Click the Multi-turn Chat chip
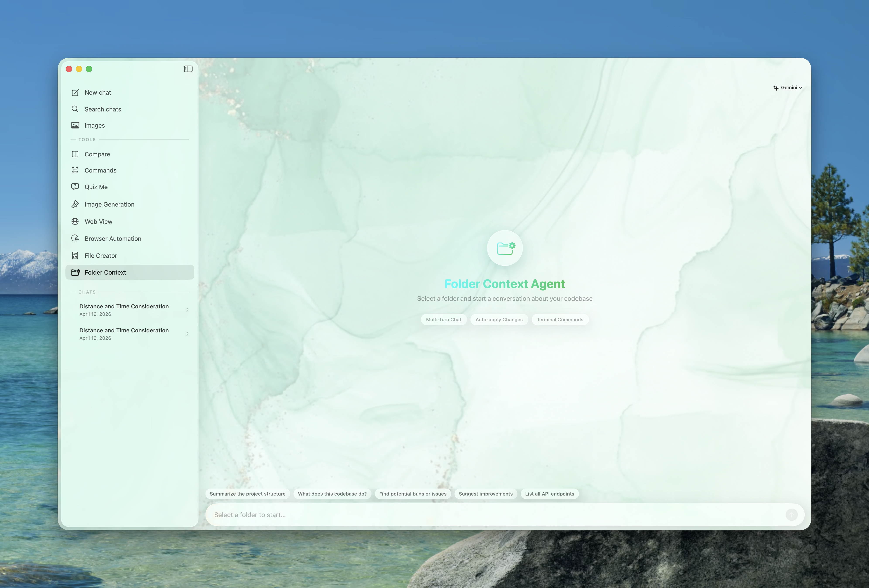869x588 pixels. click(x=443, y=320)
